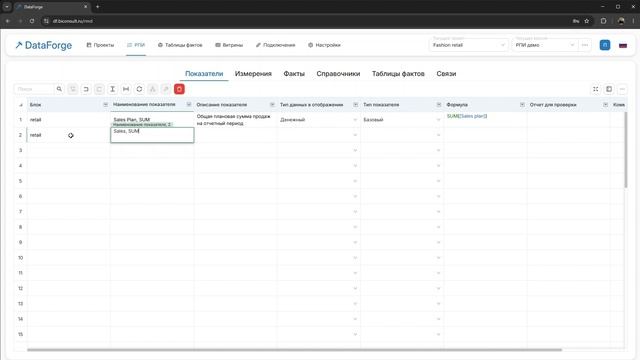This screenshot has height=360, width=640.
Task: Select the 'retail' cell in row 2
Action: pos(69,135)
